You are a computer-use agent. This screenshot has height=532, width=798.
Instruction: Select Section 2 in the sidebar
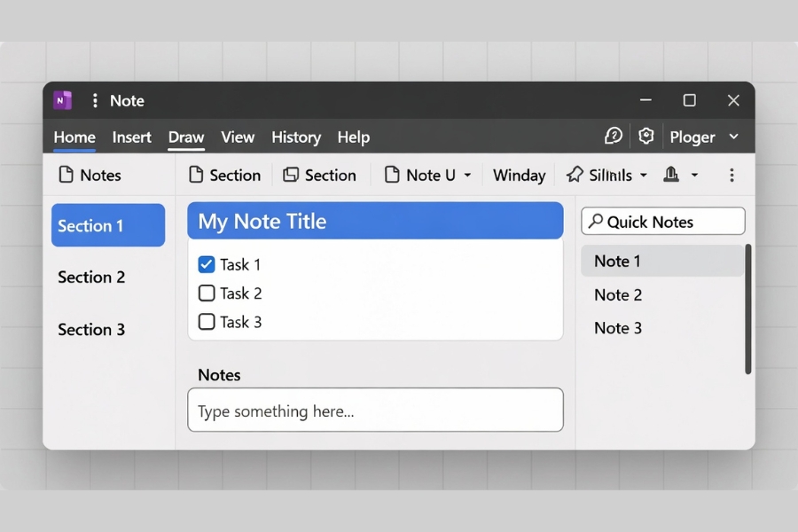91,278
